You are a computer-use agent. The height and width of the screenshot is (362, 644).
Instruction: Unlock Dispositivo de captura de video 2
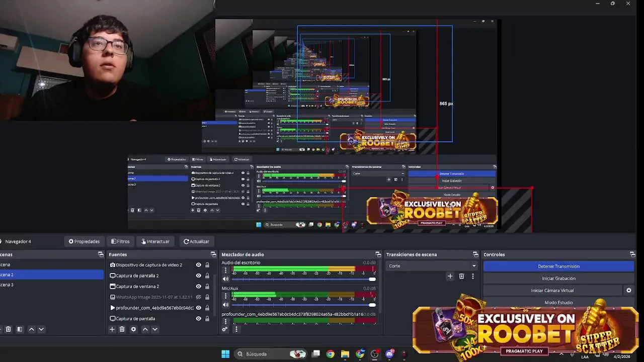tap(207, 265)
